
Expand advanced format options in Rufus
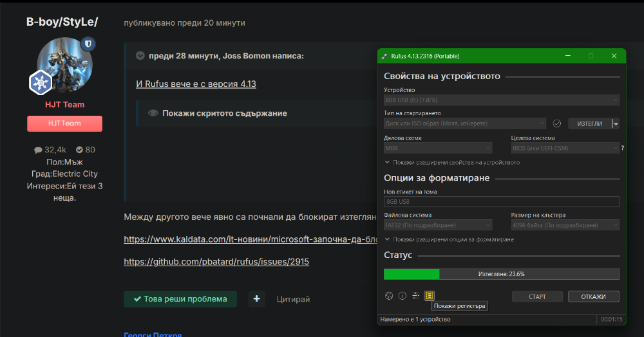click(x=450, y=239)
